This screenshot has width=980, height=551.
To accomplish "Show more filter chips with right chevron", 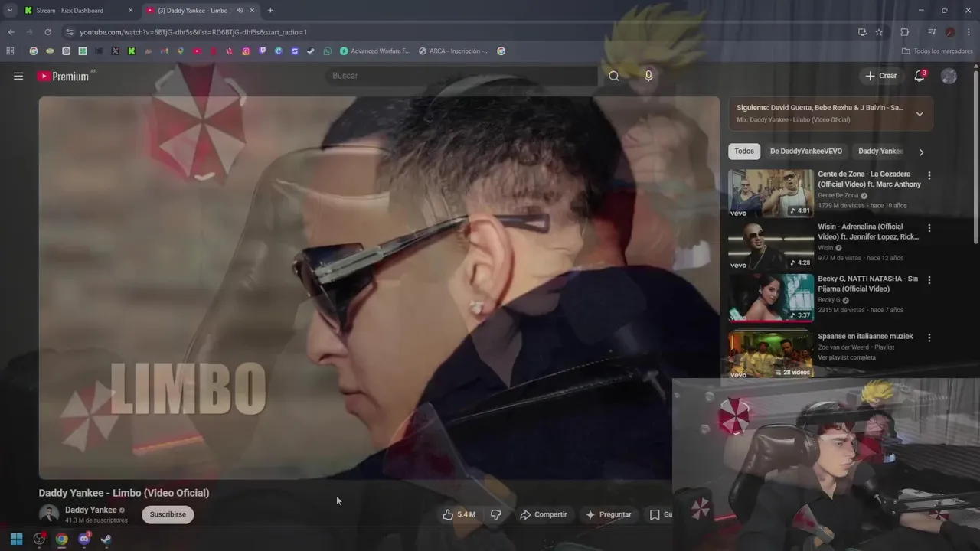I will coord(921,152).
